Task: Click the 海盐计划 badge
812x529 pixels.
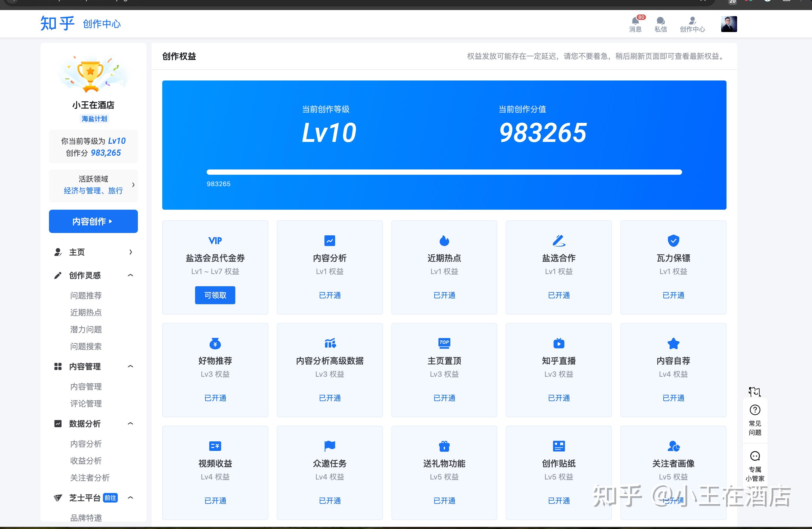Action: 94,119
